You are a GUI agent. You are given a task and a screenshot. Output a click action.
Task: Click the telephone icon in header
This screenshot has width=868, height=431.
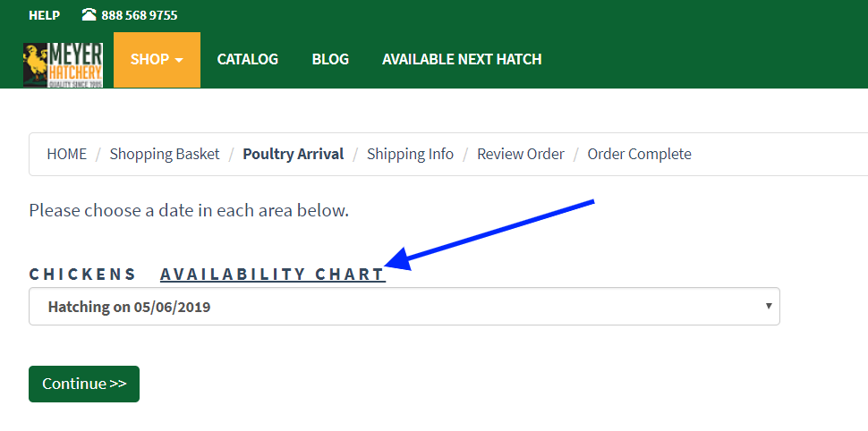89,15
